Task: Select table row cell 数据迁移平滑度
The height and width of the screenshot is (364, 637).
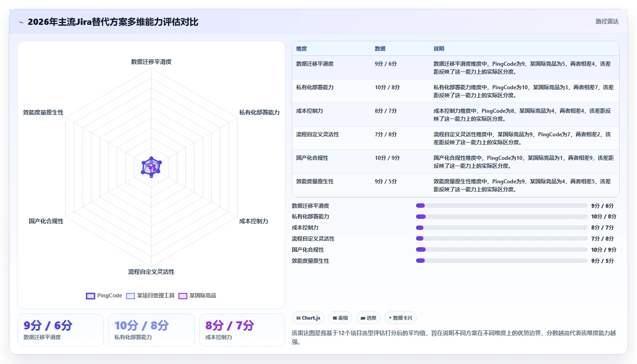Action: click(315, 64)
